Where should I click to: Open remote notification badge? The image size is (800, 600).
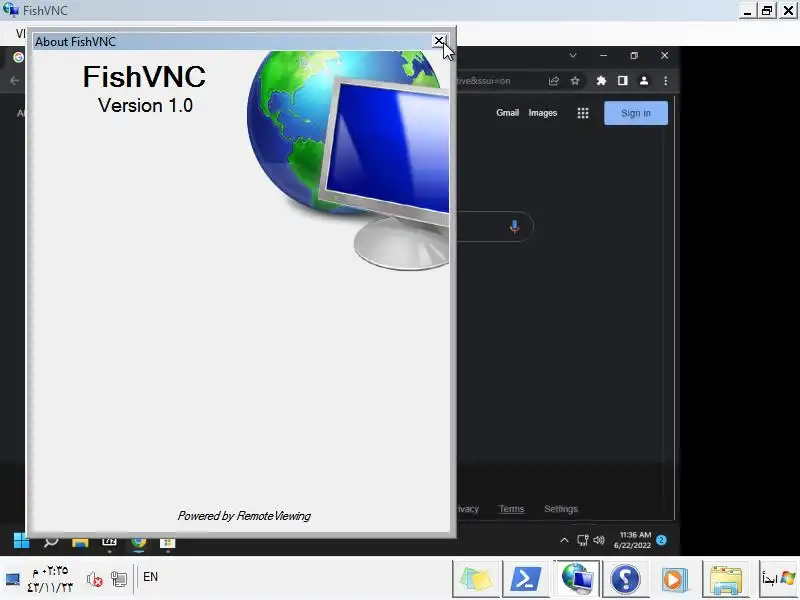(662, 540)
